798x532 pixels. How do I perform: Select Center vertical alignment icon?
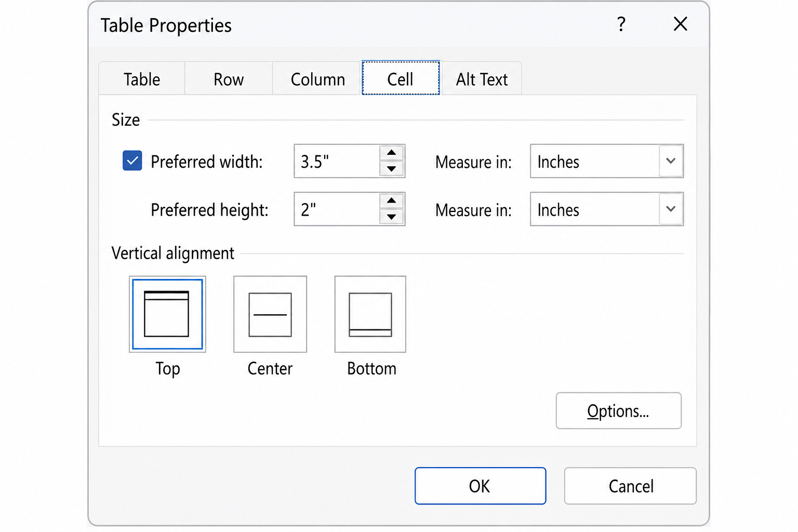pyautogui.click(x=270, y=314)
